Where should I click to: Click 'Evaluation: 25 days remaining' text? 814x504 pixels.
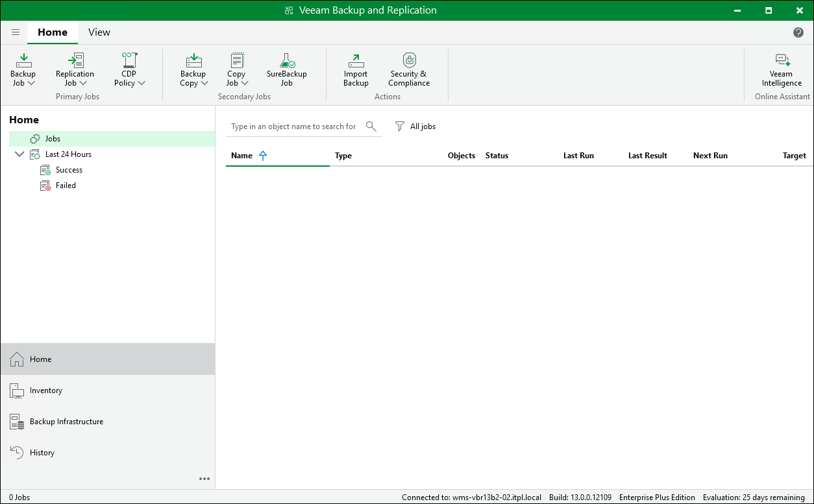tap(754, 498)
